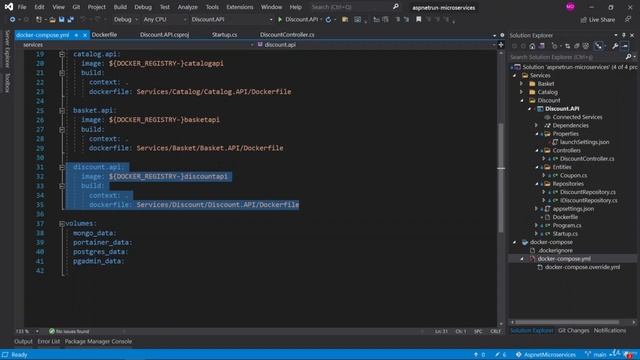Image resolution: width=640 pixels, height=360 pixels.
Task: Click the Solution Explorer horizontal scrollbar
Action: point(567,322)
